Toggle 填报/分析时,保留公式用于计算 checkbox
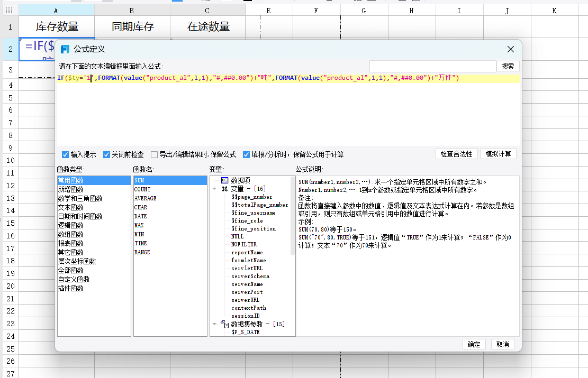The image size is (588, 378). point(247,155)
